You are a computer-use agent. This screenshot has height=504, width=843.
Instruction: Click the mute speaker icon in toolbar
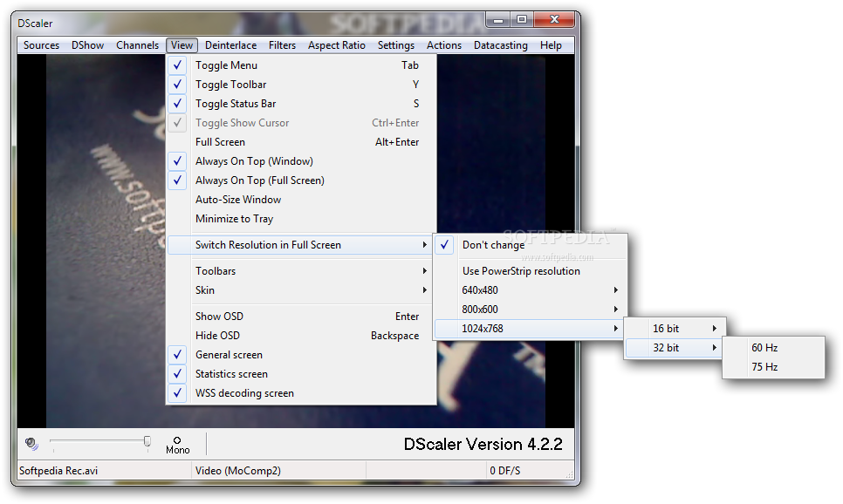coord(31,444)
